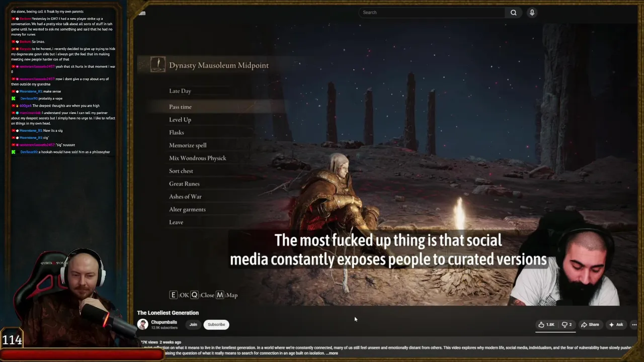Choose 'Memorize spell' menu entry

point(188,145)
